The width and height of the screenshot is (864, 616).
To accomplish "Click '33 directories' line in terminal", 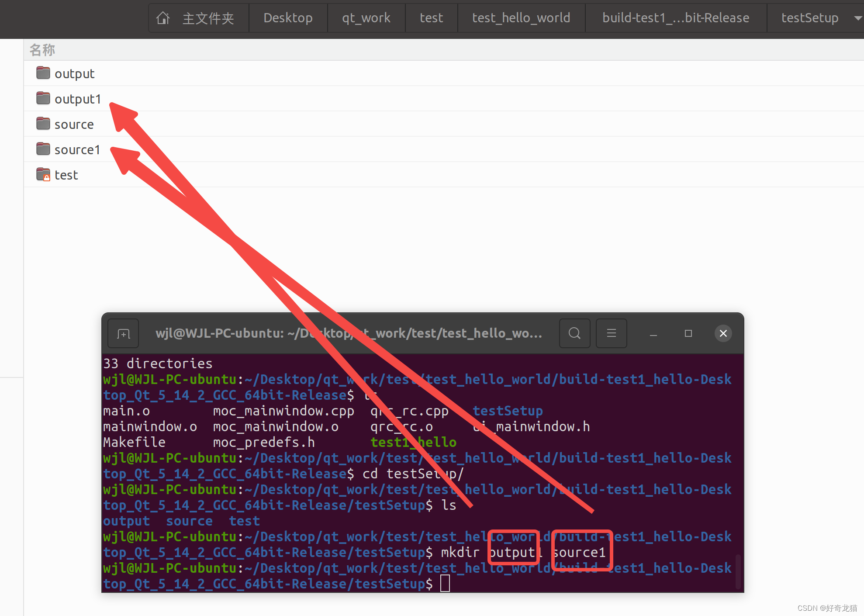I will pos(158,363).
